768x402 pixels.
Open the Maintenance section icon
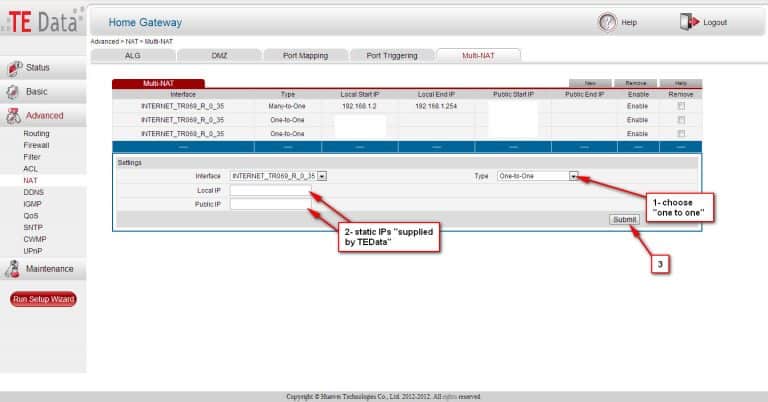13,268
